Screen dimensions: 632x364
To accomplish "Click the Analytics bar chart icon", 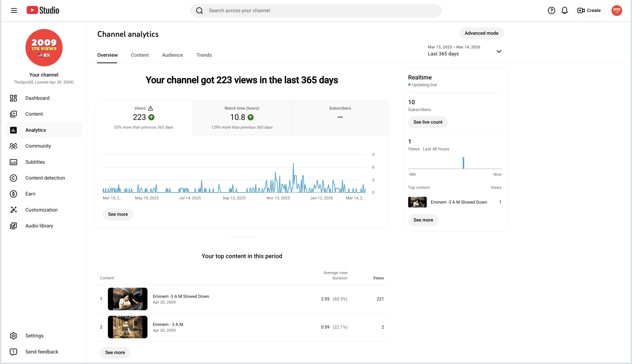I will pos(13,130).
